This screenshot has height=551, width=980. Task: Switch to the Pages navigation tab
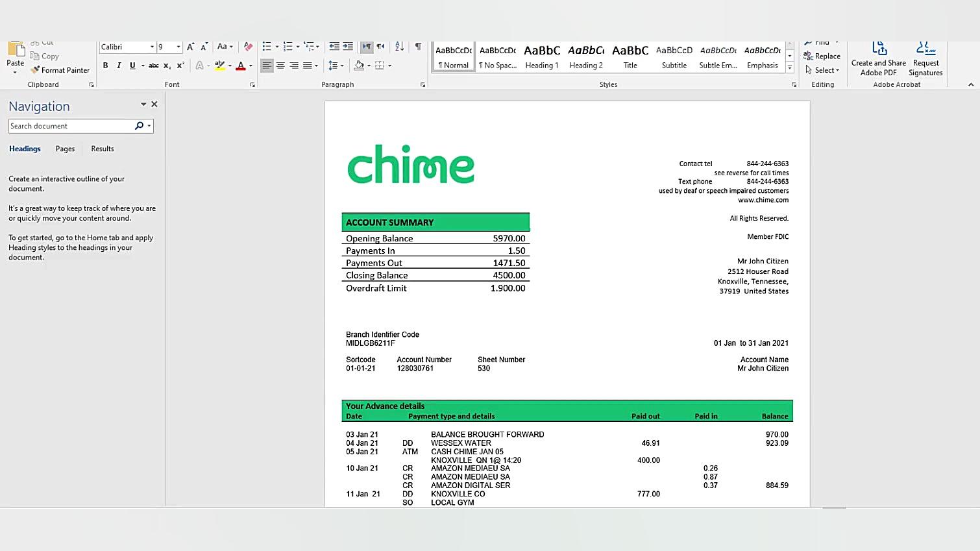click(x=65, y=149)
